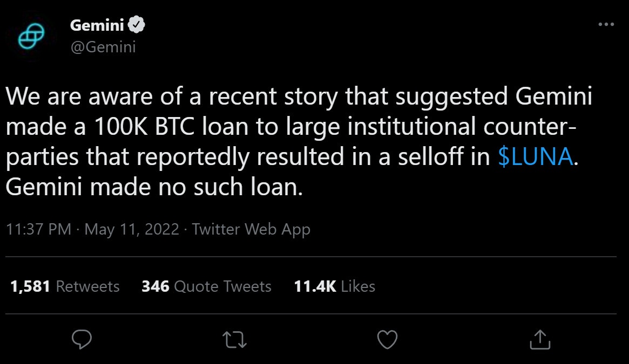The width and height of the screenshot is (629, 364).
Task: Show the 11.4K Likes list
Action: (334, 286)
